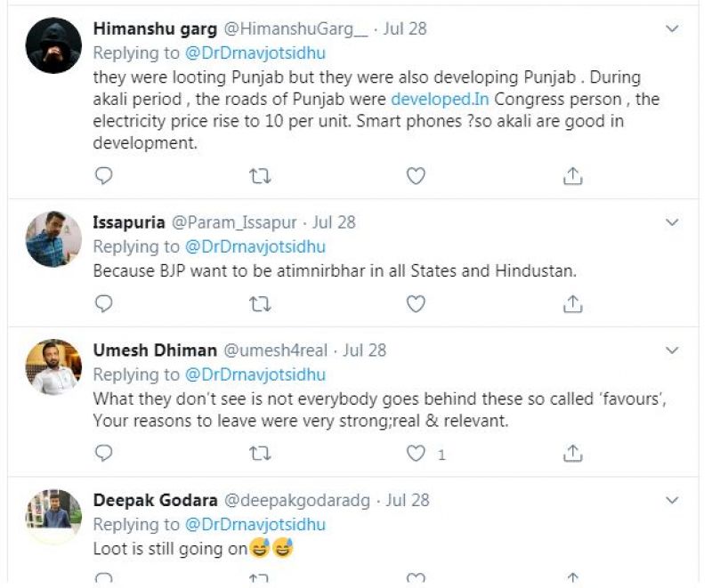View Himanshu garg's profile picture

click(53, 45)
